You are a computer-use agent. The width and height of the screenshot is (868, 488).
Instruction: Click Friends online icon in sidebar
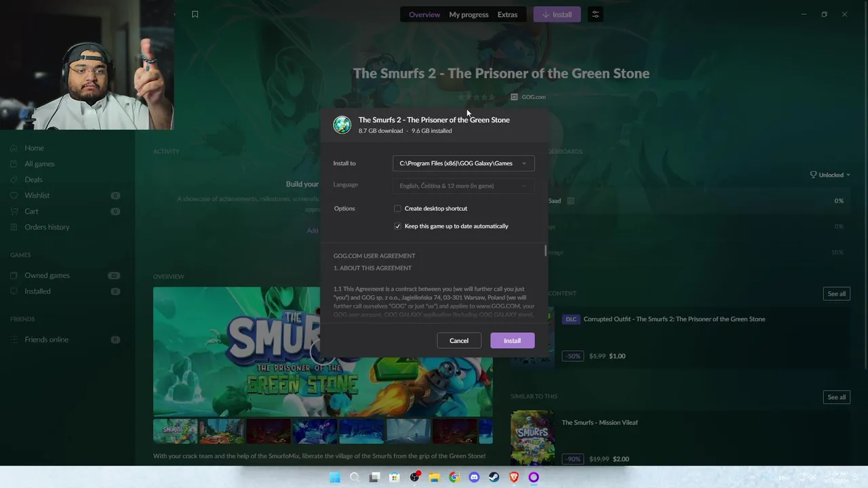14,340
